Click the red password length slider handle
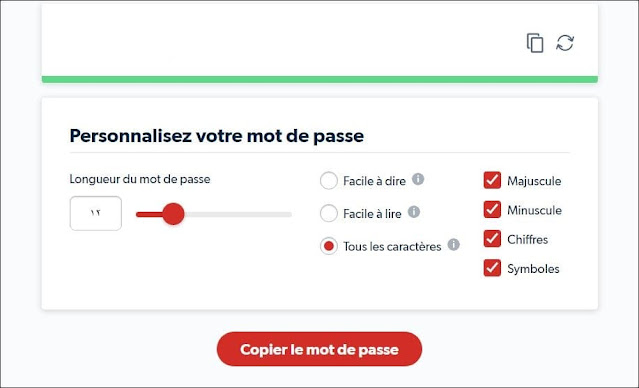Image resolution: width=639 pixels, height=388 pixels. pos(173,214)
